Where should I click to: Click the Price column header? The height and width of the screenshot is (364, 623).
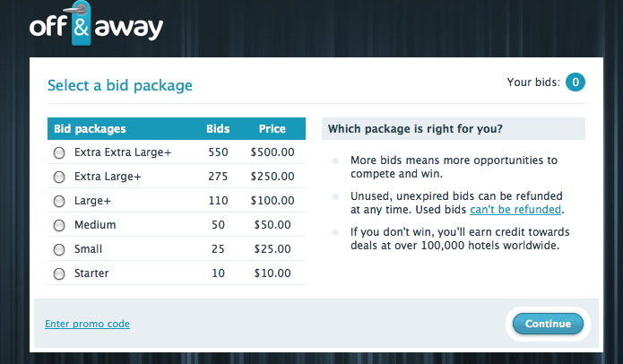coord(273,129)
